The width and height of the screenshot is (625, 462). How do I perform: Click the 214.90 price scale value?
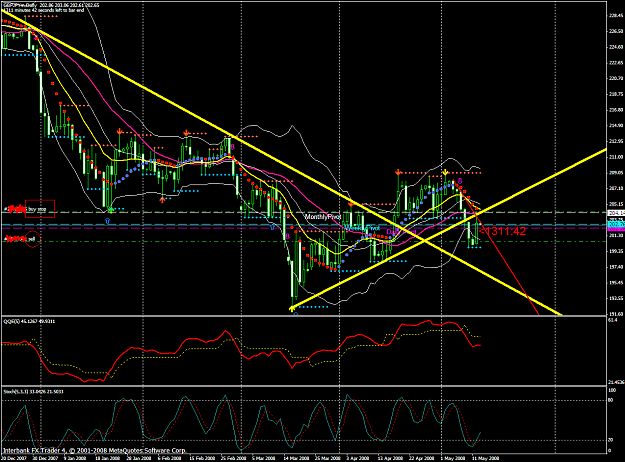pyautogui.click(x=616, y=126)
